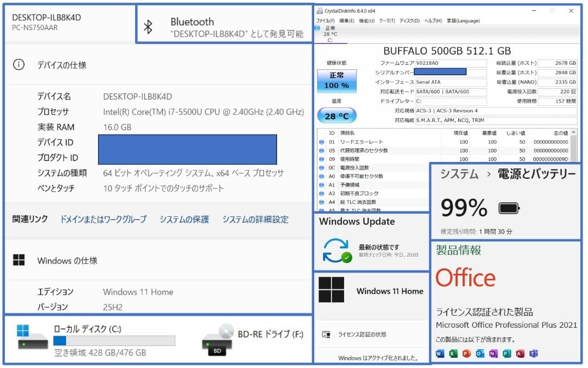Click the 電源投入回数 value 220 回
The height and width of the screenshot is (368, 588).
tap(558, 92)
